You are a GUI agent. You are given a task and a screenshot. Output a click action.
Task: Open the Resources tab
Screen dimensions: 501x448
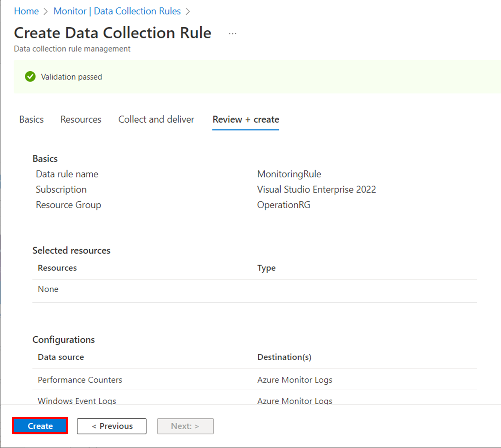[x=80, y=119]
